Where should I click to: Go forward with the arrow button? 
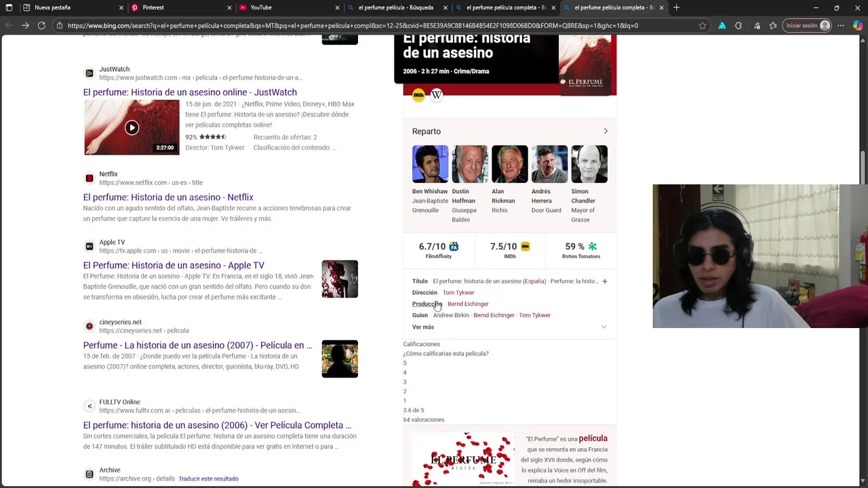click(25, 26)
